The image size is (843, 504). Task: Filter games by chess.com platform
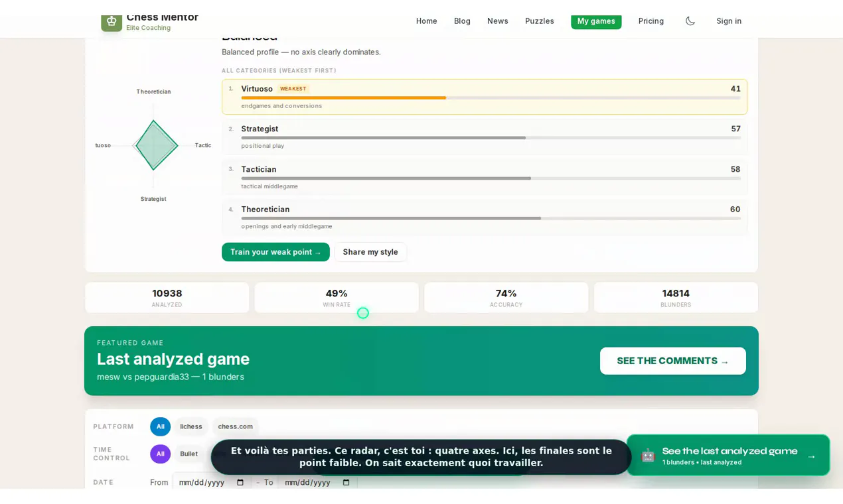[x=236, y=426]
